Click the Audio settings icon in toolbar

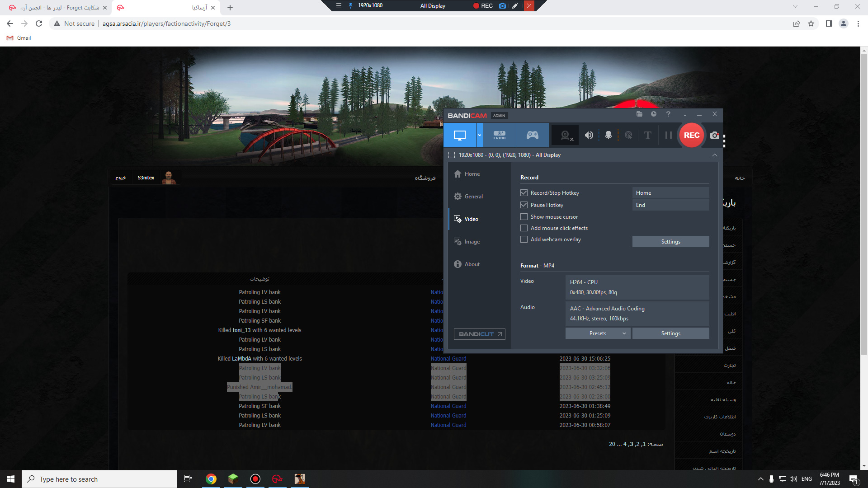pyautogui.click(x=589, y=135)
